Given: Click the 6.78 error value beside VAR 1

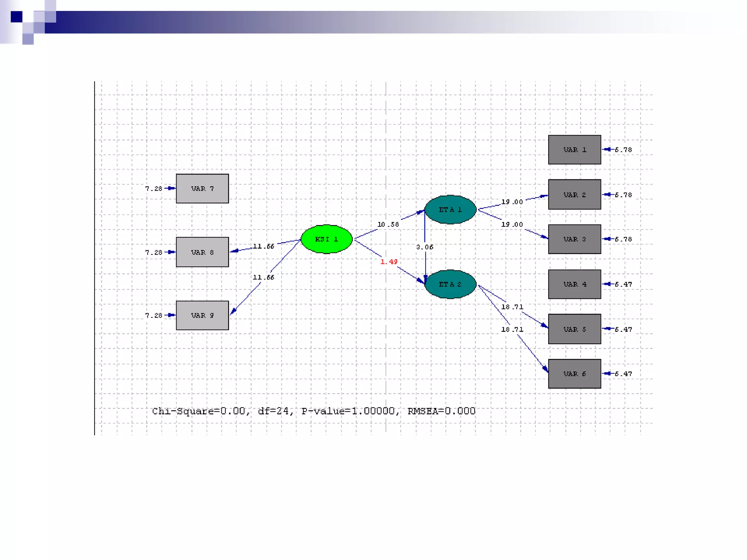Looking at the screenshot, I should click(623, 150).
